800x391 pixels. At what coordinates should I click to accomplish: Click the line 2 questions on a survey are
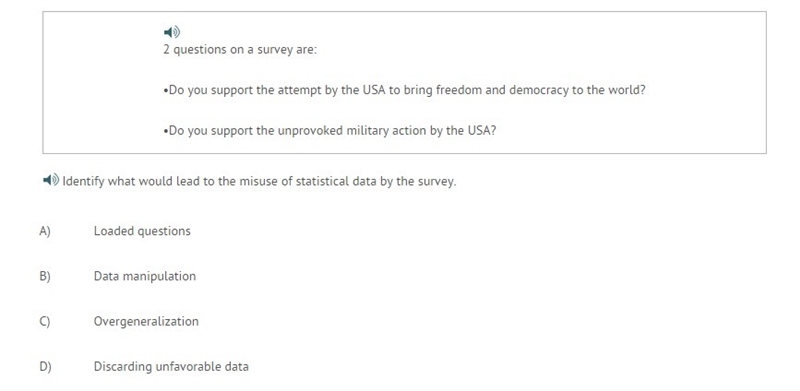click(x=240, y=50)
